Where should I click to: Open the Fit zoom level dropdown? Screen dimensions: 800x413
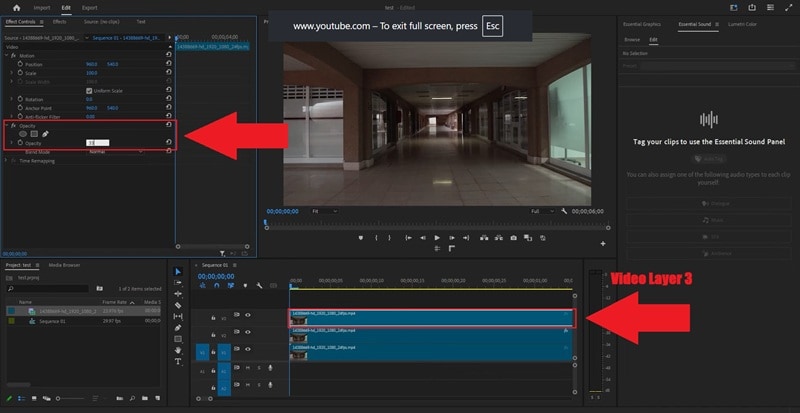point(324,211)
